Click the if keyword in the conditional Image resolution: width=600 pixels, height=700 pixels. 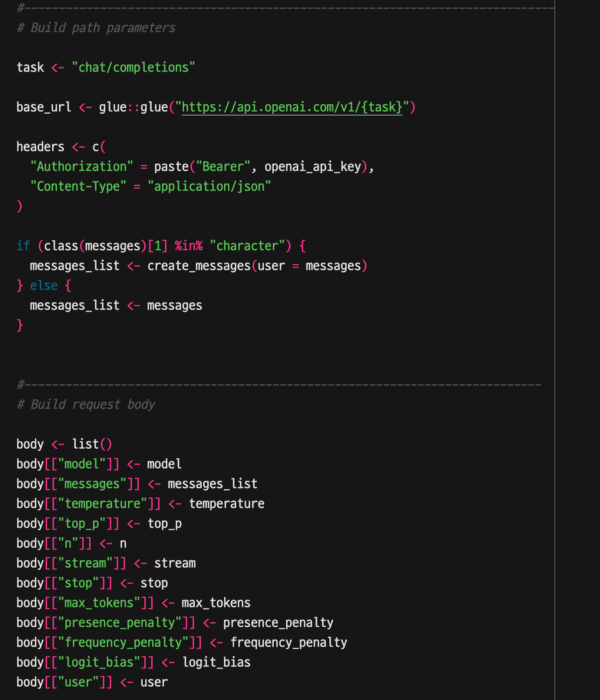(x=23, y=246)
